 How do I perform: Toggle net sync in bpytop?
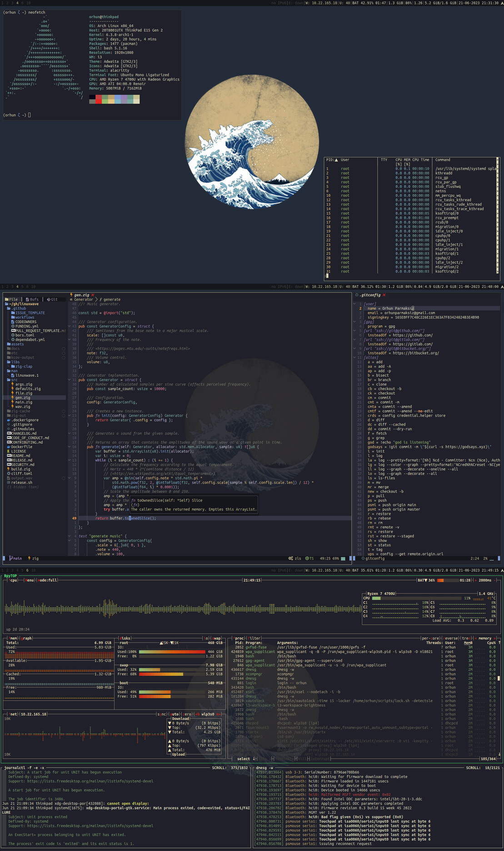[162, 714]
